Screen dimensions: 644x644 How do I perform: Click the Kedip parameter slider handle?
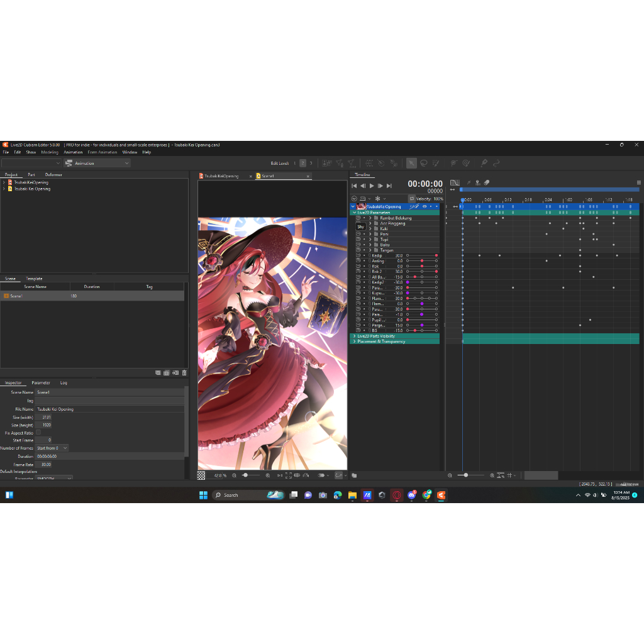pos(436,255)
